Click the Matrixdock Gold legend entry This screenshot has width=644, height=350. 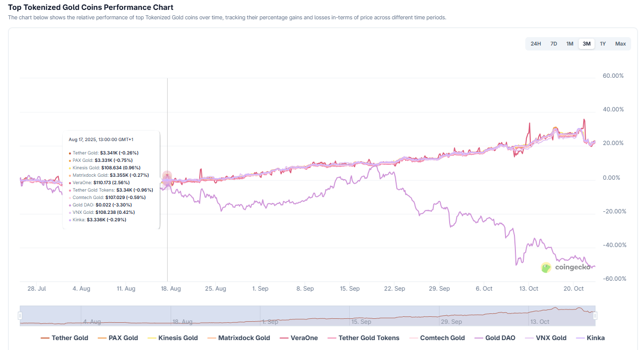[239, 338]
